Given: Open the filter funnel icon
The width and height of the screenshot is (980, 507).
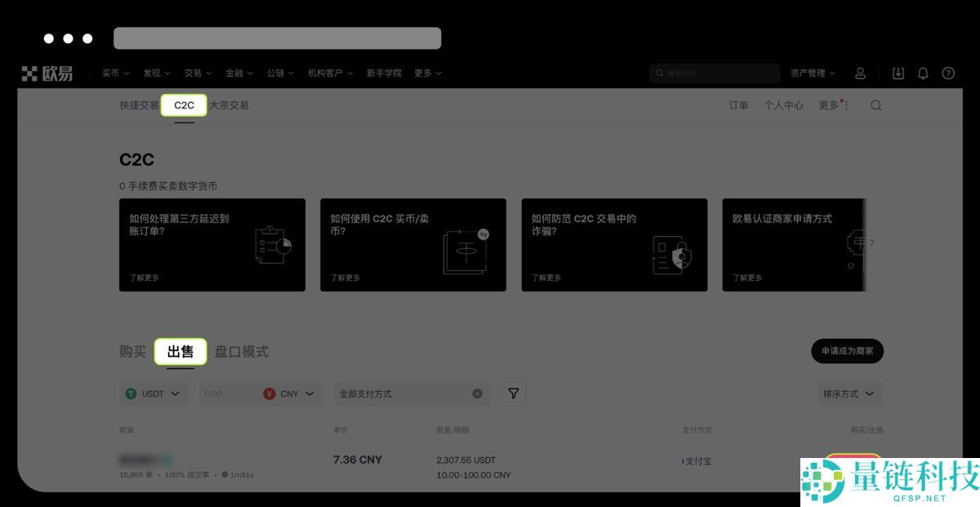Looking at the screenshot, I should pos(513,394).
